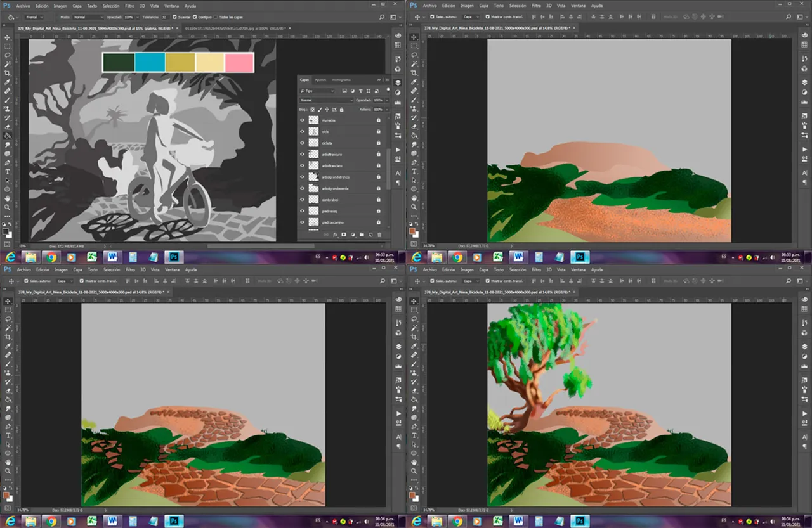Open Chrome from the top-left taskbar

click(51, 257)
